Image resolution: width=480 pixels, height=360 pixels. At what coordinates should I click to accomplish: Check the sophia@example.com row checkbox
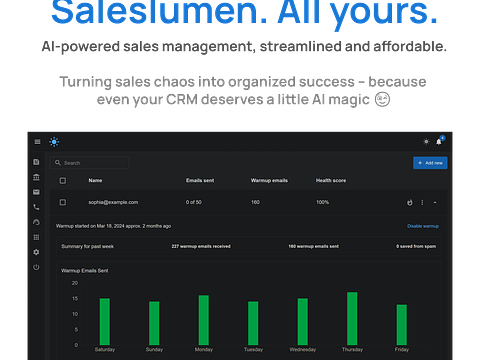click(x=63, y=202)
